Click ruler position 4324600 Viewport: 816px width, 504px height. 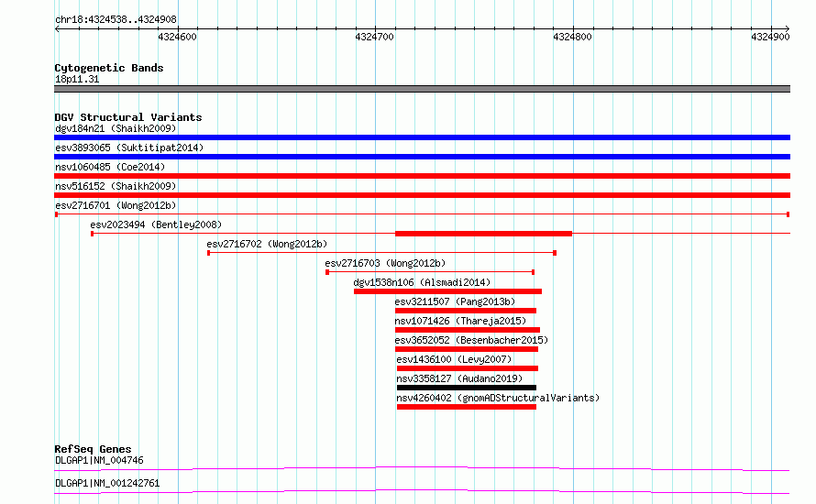coord(178,37)
